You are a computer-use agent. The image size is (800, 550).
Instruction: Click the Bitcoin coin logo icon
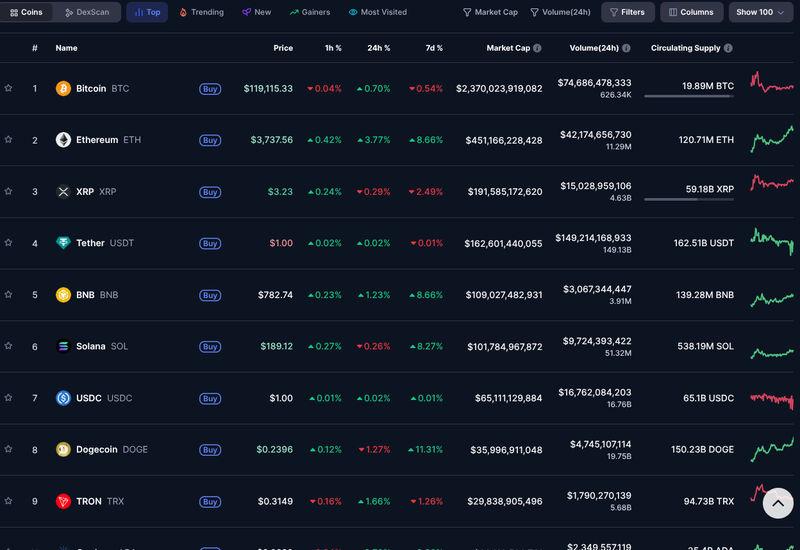click(63, 88)
